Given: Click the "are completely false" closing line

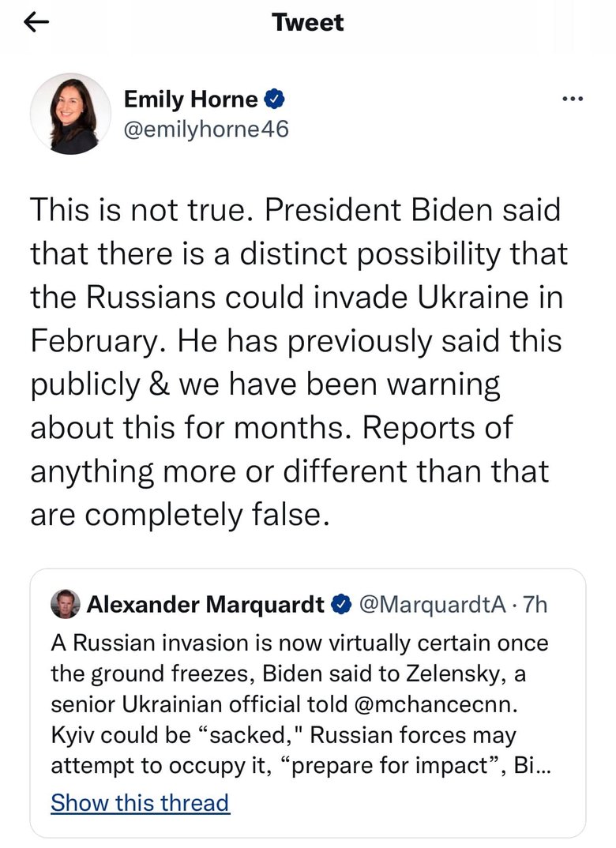Looking at the screenshot, I should tap(179, 514).
